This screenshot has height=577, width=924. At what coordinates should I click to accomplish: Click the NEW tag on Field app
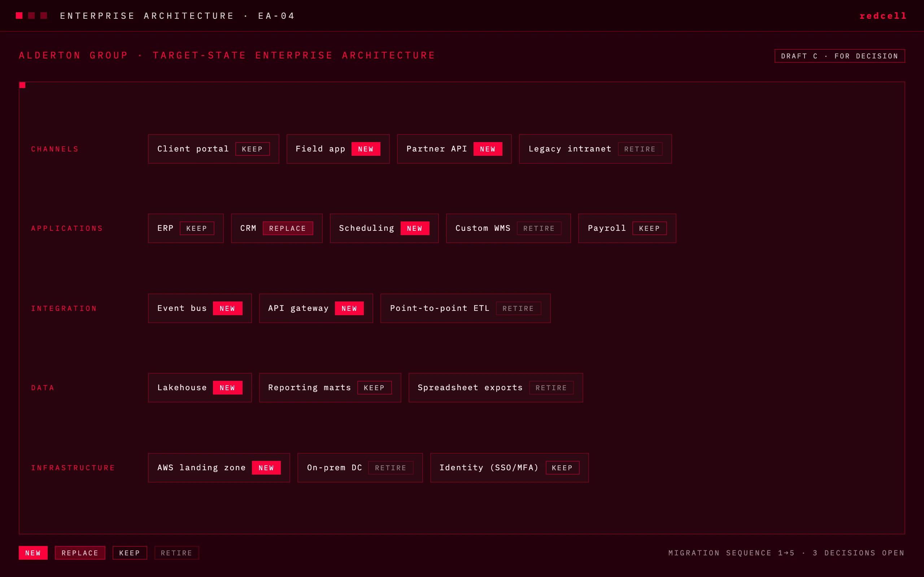coord(366,149)
